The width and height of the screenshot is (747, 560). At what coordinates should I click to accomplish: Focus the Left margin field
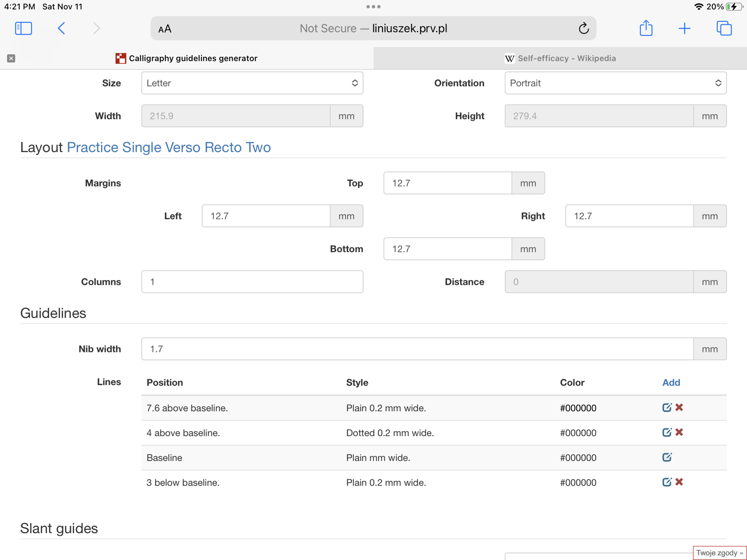(266, 216)
